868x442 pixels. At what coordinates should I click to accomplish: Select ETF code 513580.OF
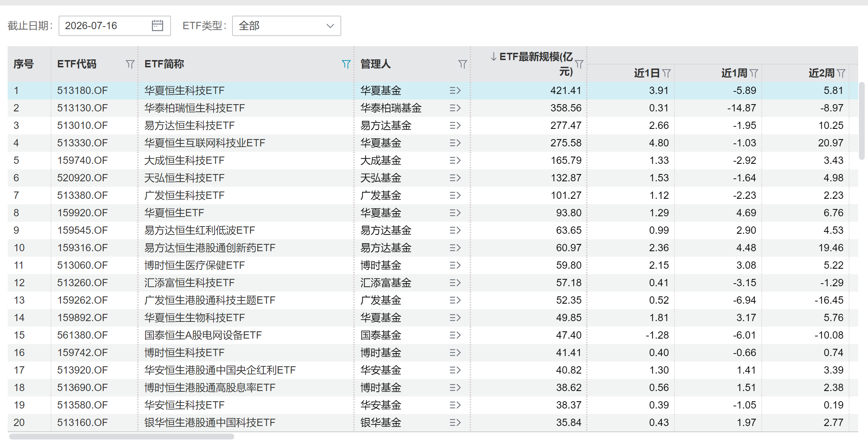pyautogui.click(x=83, y=405)
